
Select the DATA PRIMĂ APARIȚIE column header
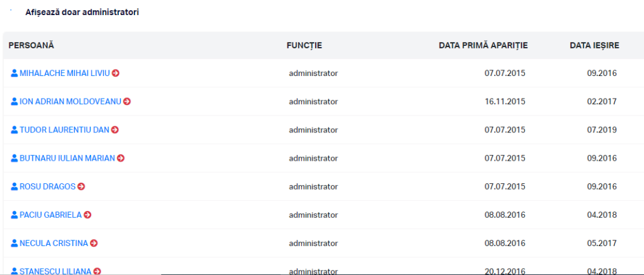pyautogui.click(x=484, y=45)
